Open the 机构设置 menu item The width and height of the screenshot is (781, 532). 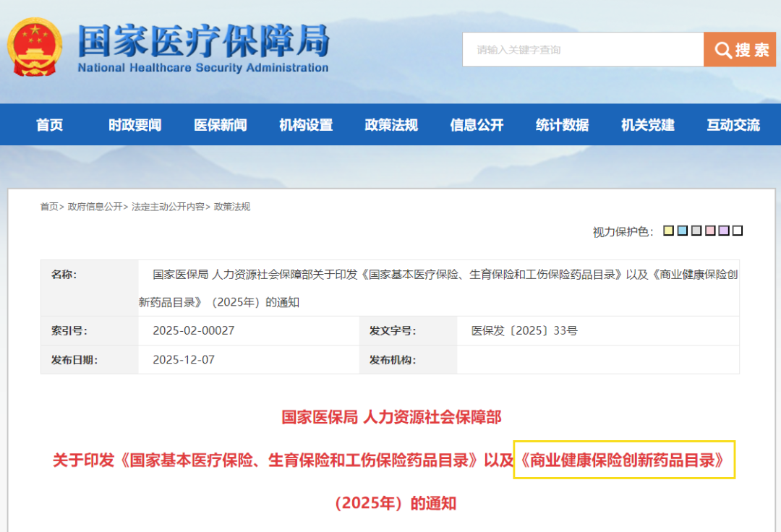point(306,125)
